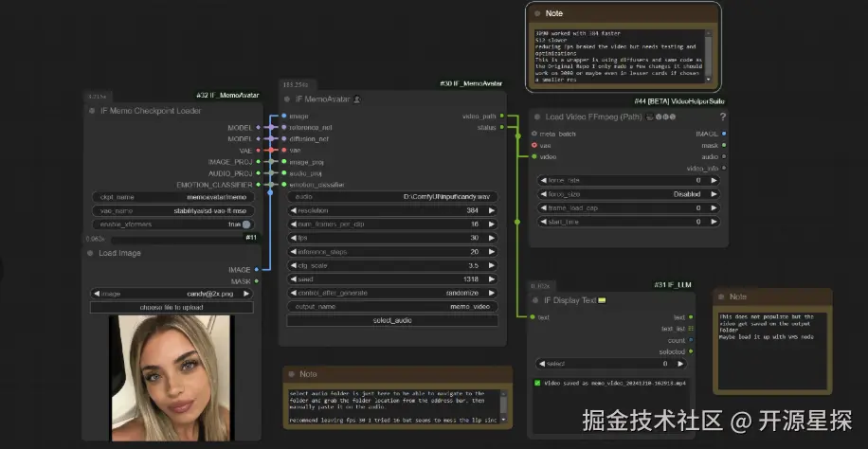The height and width of the screenshot is (449, 868).
Task: Click the image input connector on IF MemoAvatar
Action: 284,116
